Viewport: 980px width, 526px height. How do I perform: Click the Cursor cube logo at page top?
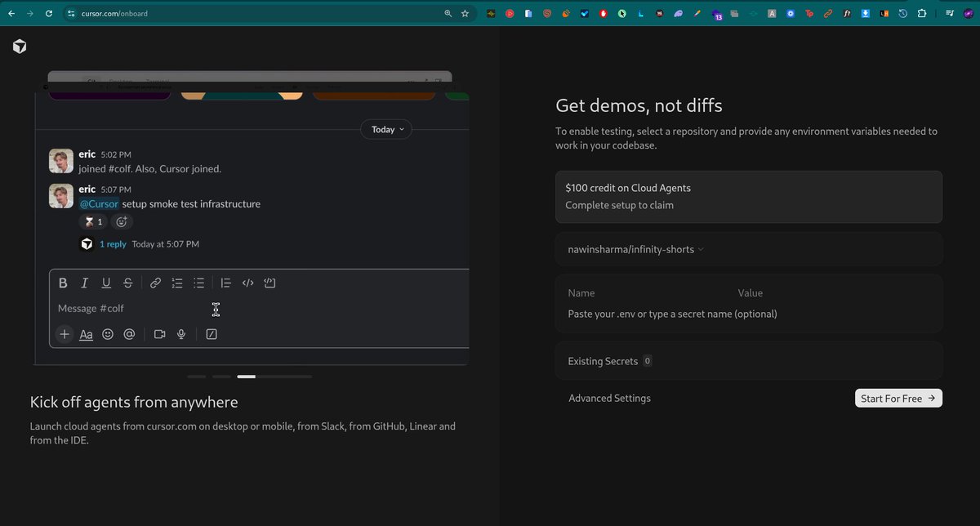20,47
